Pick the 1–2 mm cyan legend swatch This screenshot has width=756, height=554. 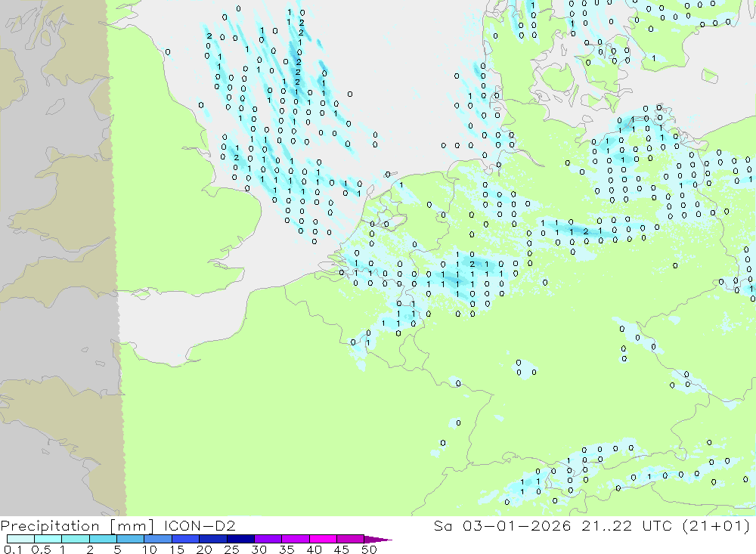(x=76, y=539)
